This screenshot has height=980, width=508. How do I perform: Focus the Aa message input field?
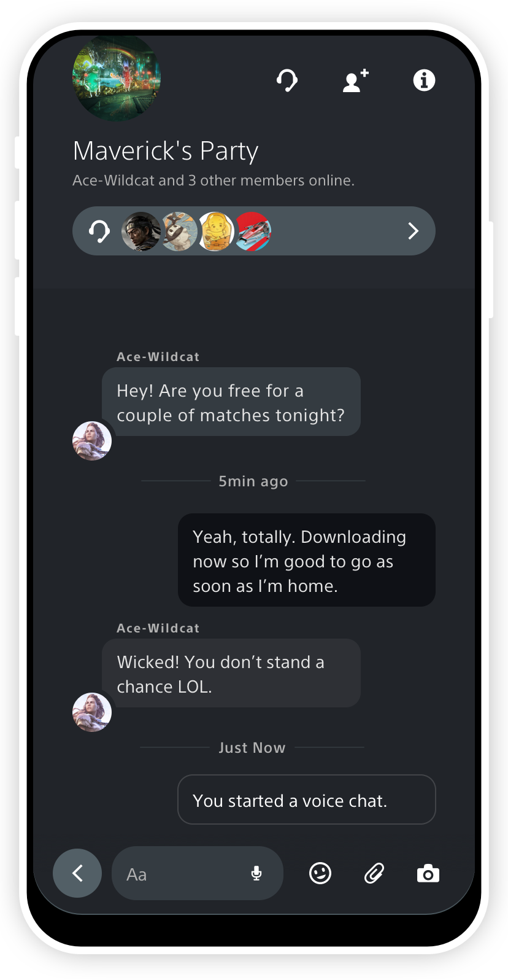[x=198, y=873]
